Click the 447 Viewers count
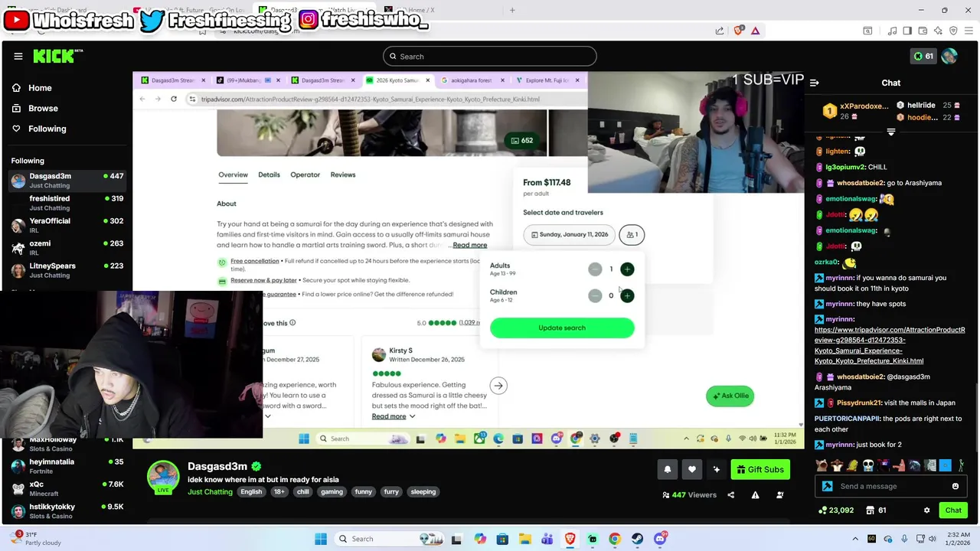This screenshot has height=551, width=980. point(689,495)
